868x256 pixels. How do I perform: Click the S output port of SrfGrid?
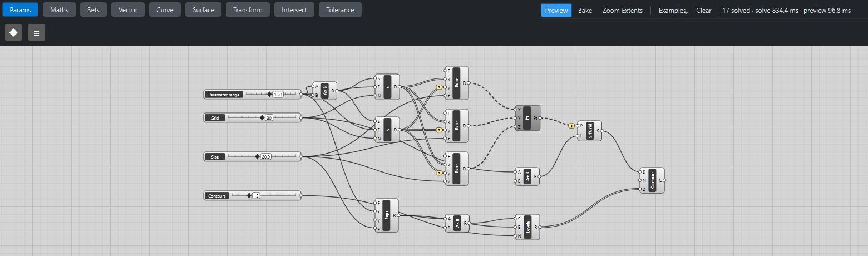[x=602, y=131]
